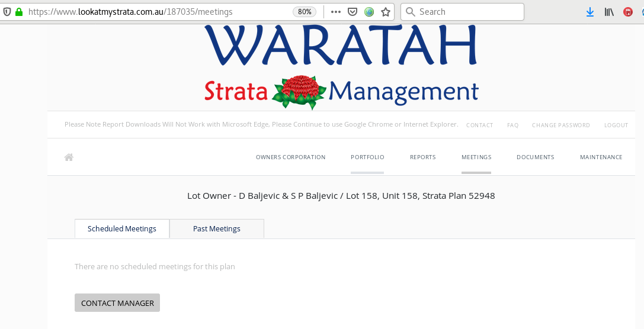Switch to the Past Meetings tab

(x=217, y=229)
